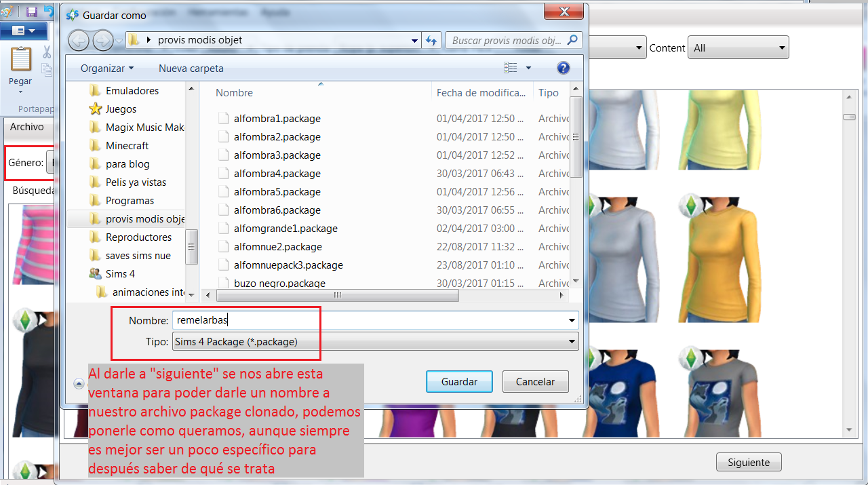Switch to the Archivo tab
This screenshot has height=485, width=868.
tap(27, 127)
